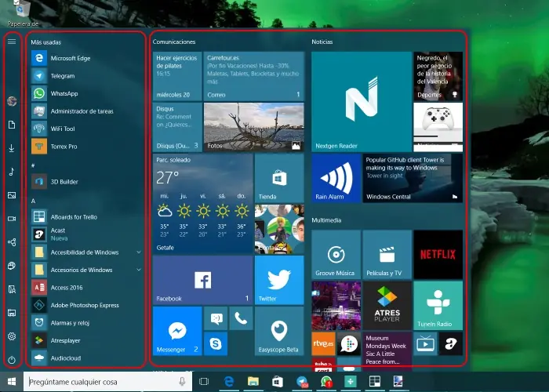This screenshot has width=549, height=392.
Task: Expand the hamburger menu in Start
Action: (x=12, y=42)
